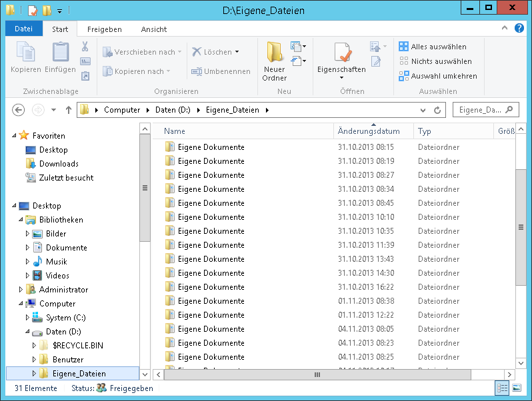Expand the Benutzer folder tree node
The image size is (532, 401).
[35, 360]
